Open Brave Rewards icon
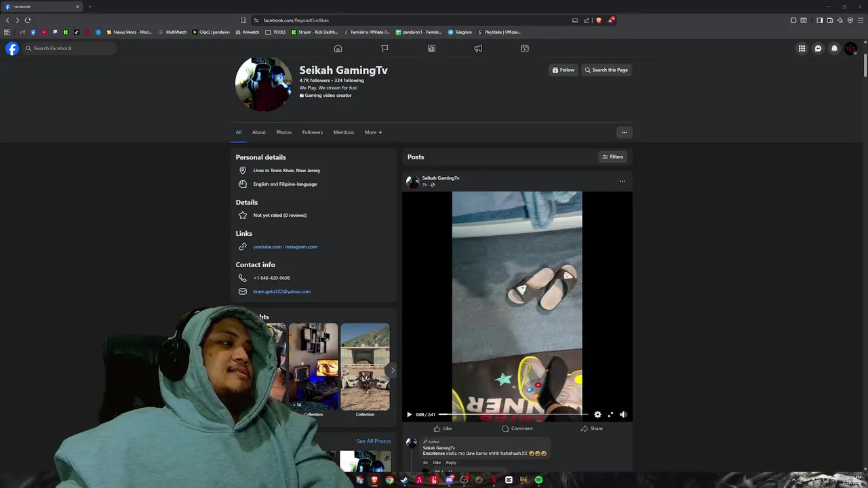Screen dimensions: 868x488 pyautogui.click(x=611, y=20)
